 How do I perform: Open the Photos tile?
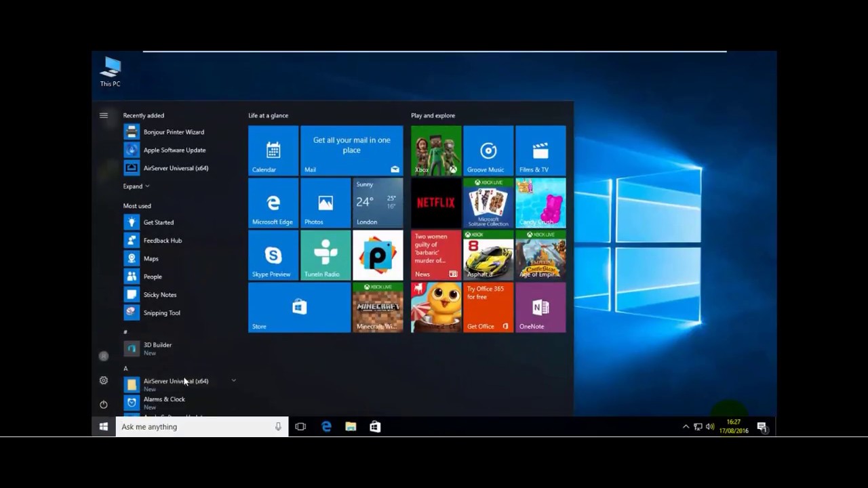tap(325, 203)
